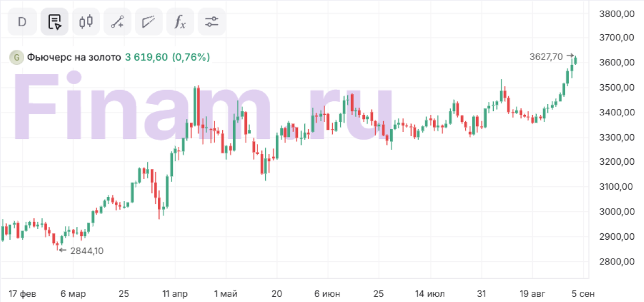Select the dashed wedge drawing tool
The width and height of the screenshot is (644, 302).
coord(149,22)
